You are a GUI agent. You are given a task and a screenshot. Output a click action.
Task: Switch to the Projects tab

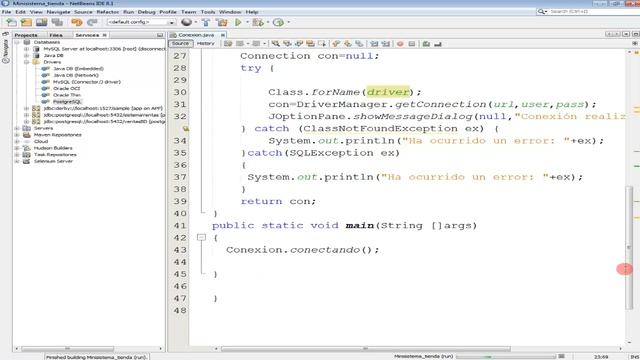[26, 35]
